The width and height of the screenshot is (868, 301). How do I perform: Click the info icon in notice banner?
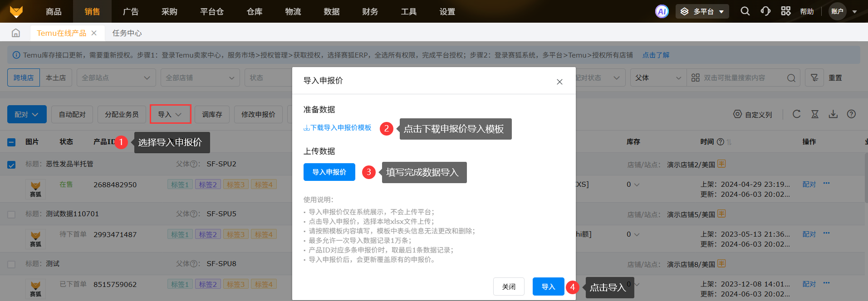coord(16,55)
